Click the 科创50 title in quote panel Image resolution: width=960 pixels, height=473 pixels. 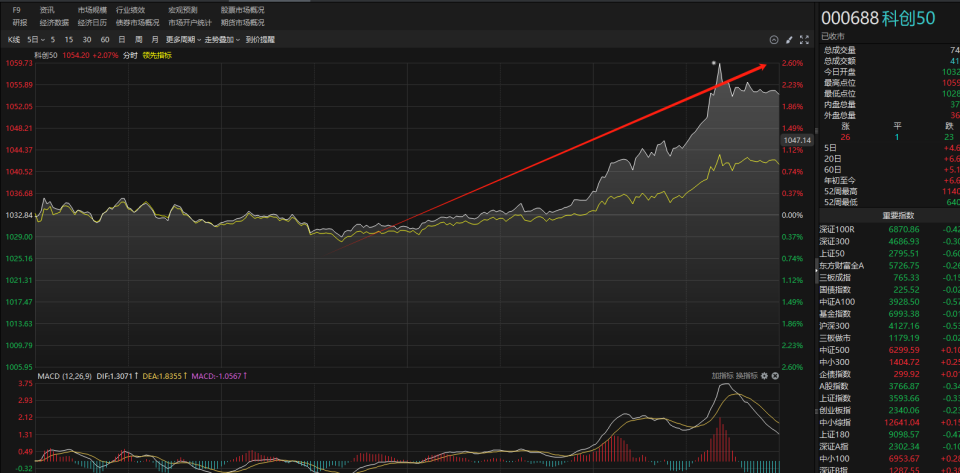909,18
